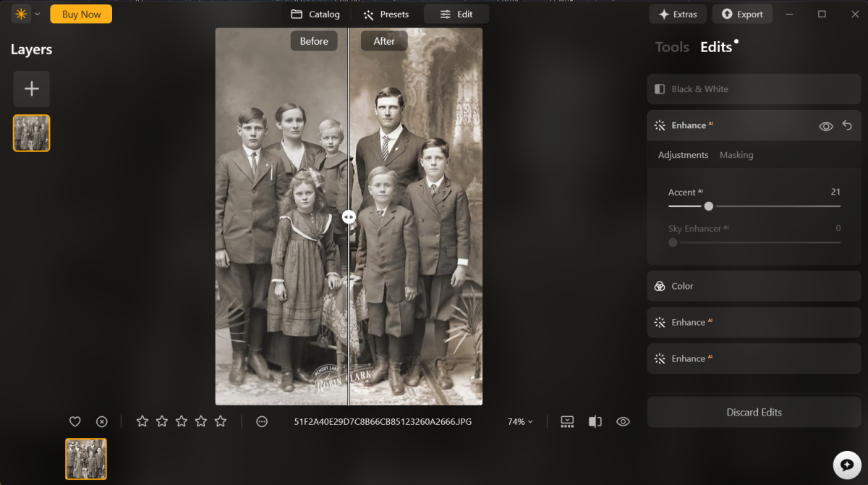
Task: Toggle the before/after compare icon
Action: (x=595, y=421)
